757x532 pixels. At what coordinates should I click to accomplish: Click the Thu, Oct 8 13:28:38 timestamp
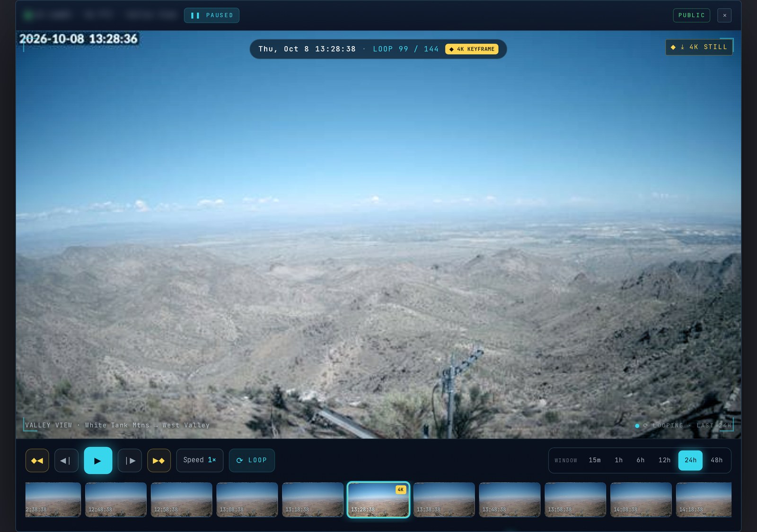[307, 49]
